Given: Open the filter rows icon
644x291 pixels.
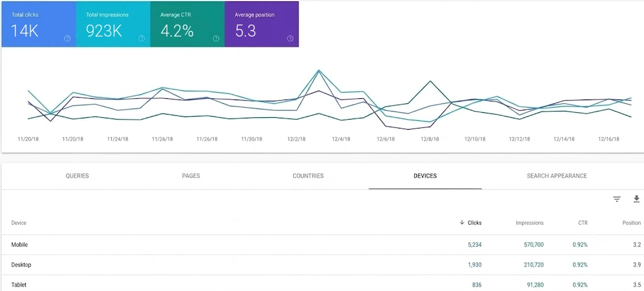Looking at the screenshot, I should click(616, 199).
